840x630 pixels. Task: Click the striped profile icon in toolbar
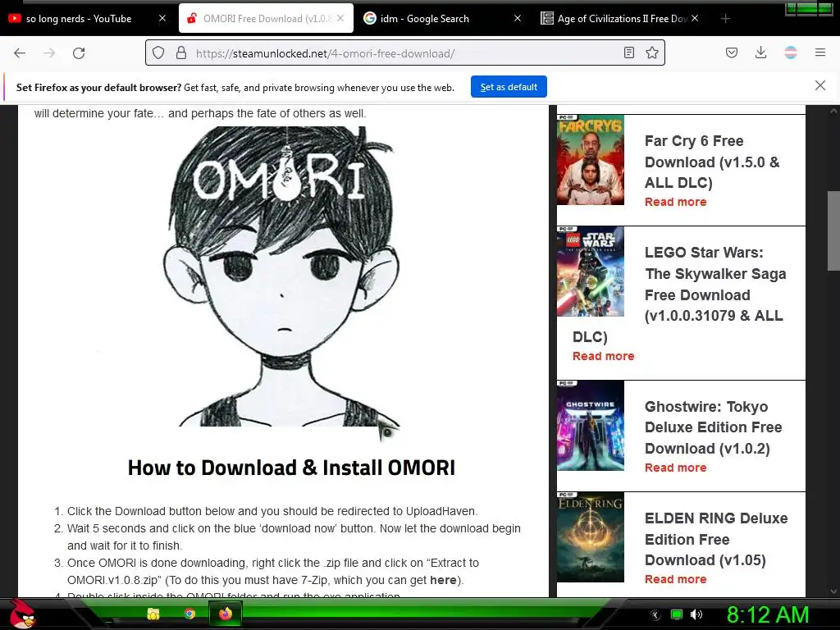[x=791, y=52]
